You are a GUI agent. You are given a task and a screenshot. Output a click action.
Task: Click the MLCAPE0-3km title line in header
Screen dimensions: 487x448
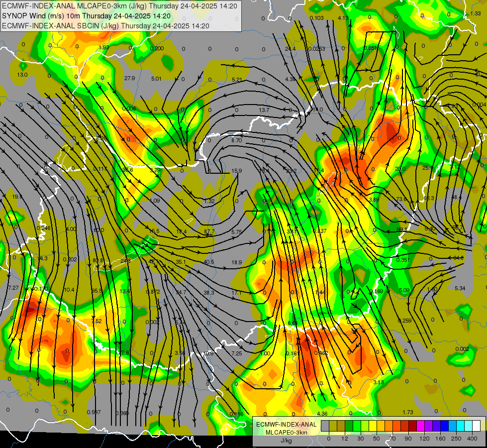[119, 6]
